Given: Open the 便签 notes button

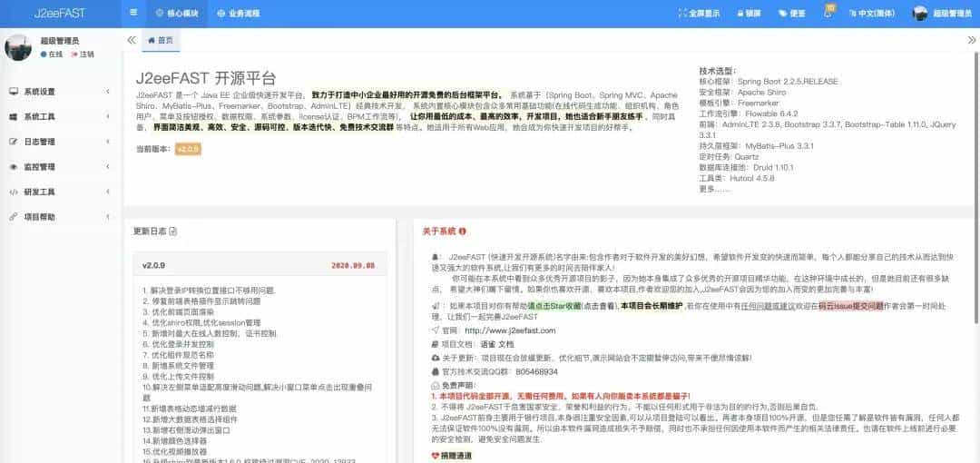Looking at the screenshot, I should click(x=792, y=13).
